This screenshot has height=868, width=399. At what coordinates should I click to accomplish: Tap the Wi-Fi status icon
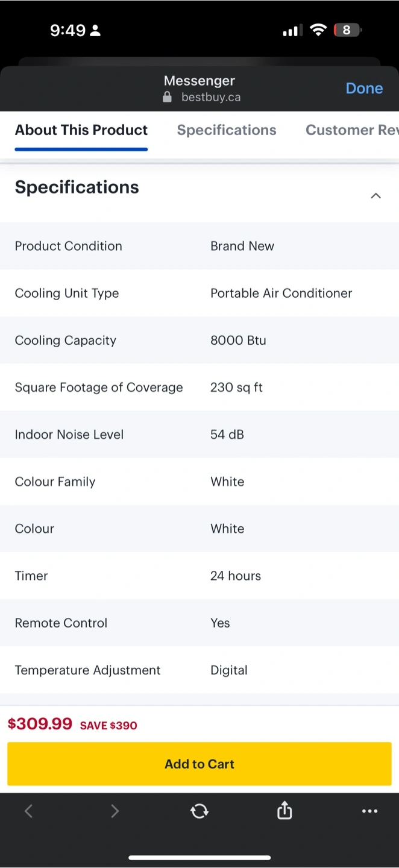(318, 30)
